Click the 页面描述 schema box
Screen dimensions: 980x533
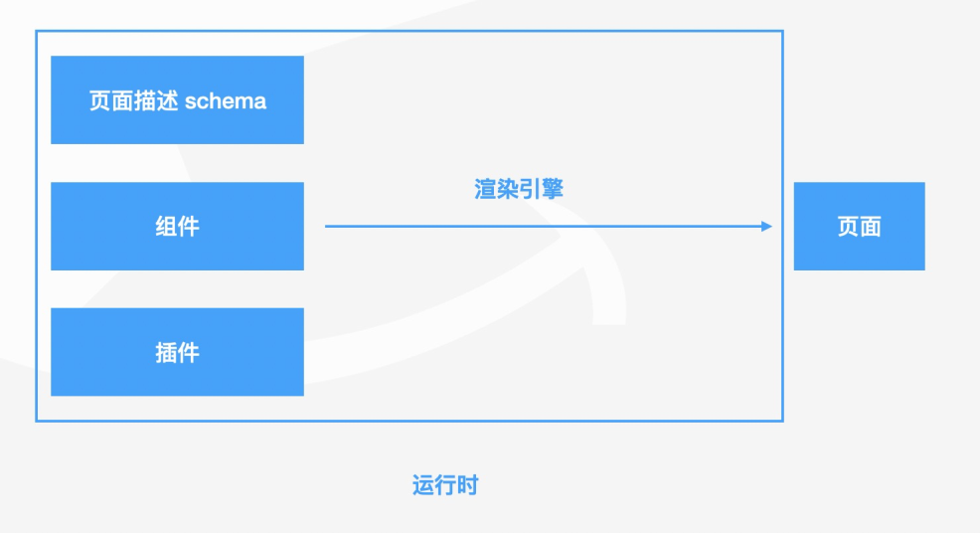[177, 100]
